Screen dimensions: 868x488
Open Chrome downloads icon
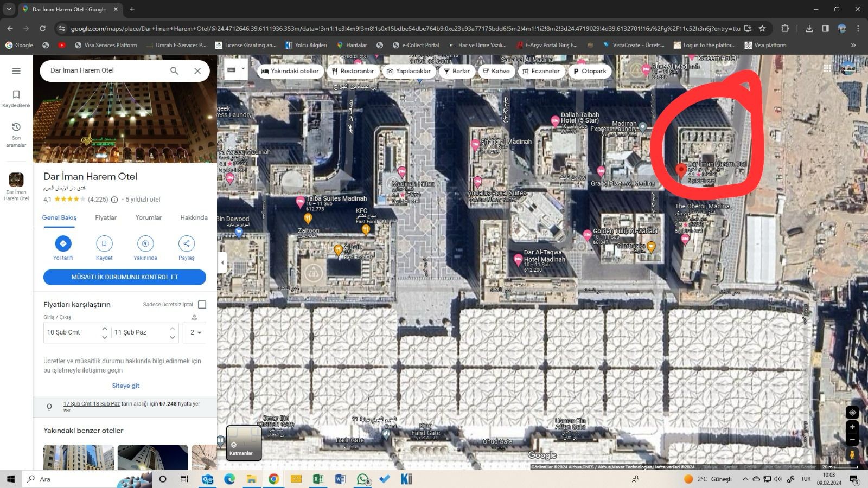point(809,28)
